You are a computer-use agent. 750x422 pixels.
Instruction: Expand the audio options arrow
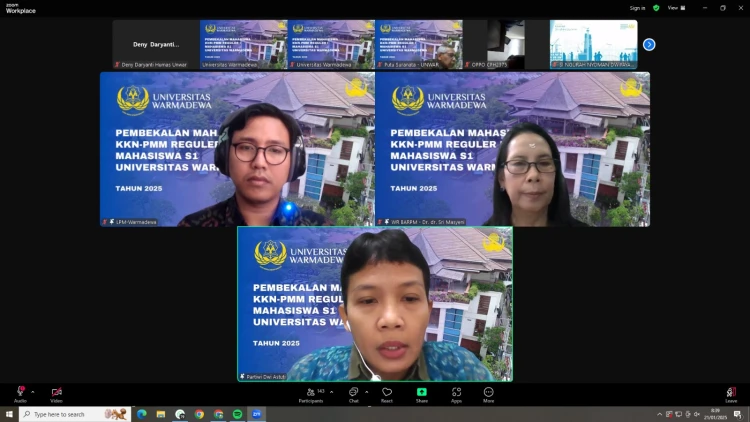tap(33, 392)
